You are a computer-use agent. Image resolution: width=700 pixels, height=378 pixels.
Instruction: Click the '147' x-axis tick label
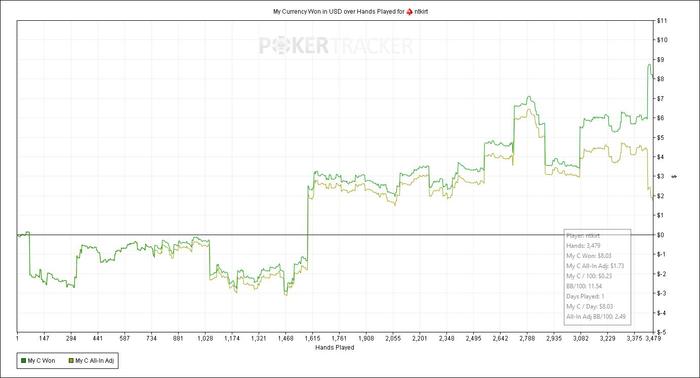pyautogui.click(x=44, y=339)
